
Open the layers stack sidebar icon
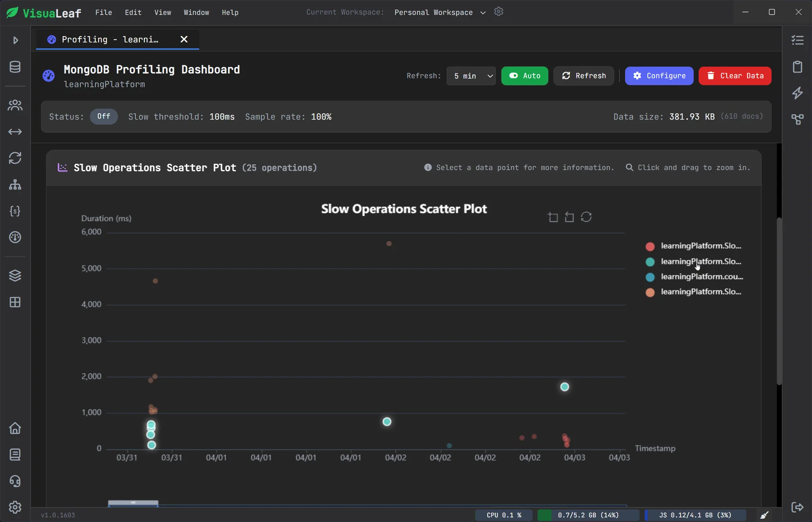pos(15,276)
